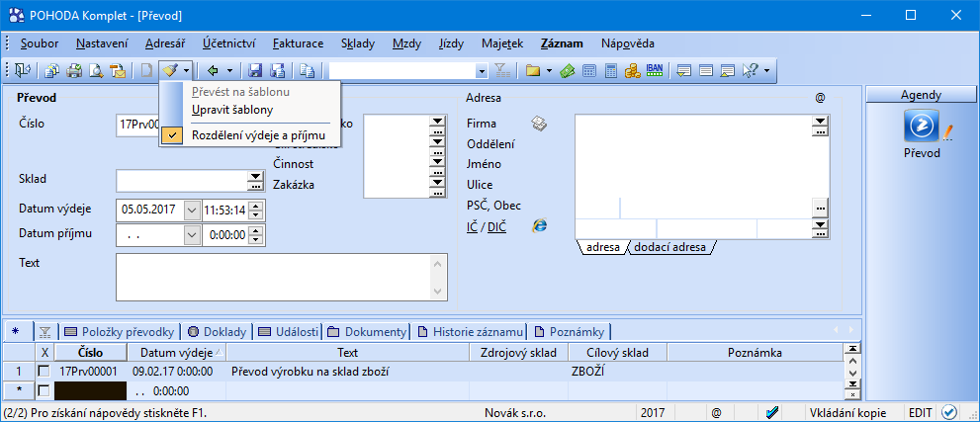Click the new blank record icon

pyautogui.click(x=147, y=70)
